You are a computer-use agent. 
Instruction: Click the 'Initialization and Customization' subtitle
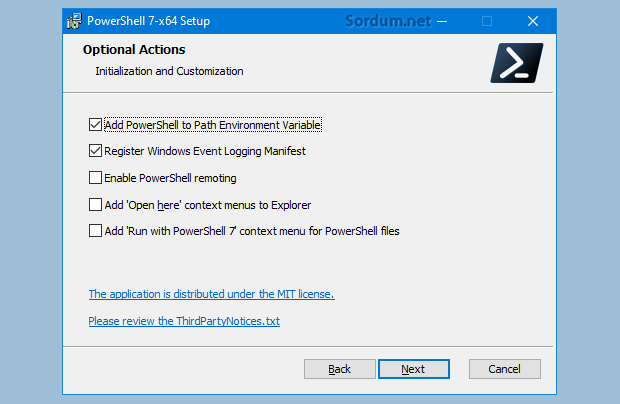[169, 71]
